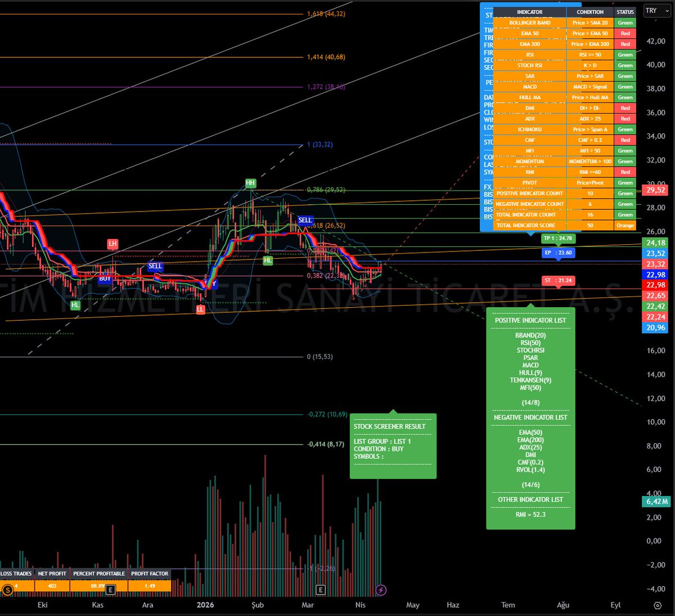
Task: Toggle the RSI green status cell
Action: [x=625, y=55]
